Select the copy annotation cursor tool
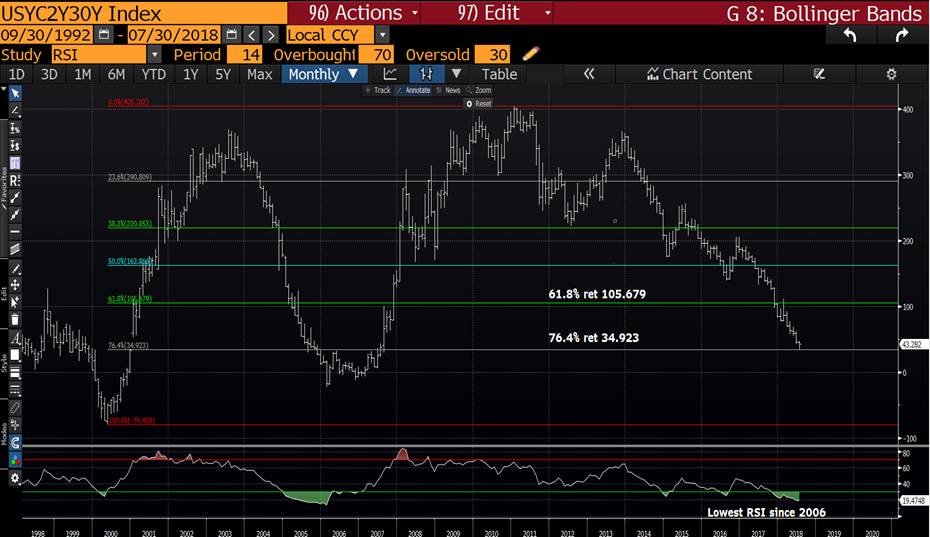Screen dimensions: 930x537 coord(15,302)
